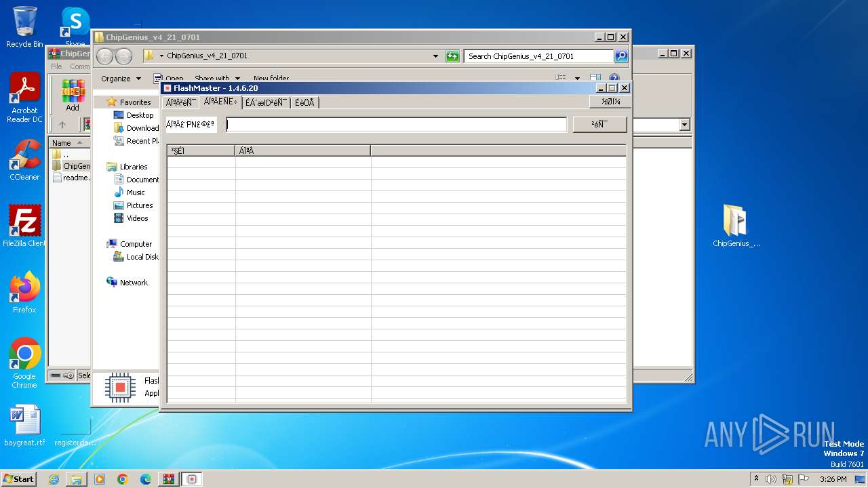Select Desktop in Explorer navigation pane
Screen dimensions: 868x488
tap(134, 115)
